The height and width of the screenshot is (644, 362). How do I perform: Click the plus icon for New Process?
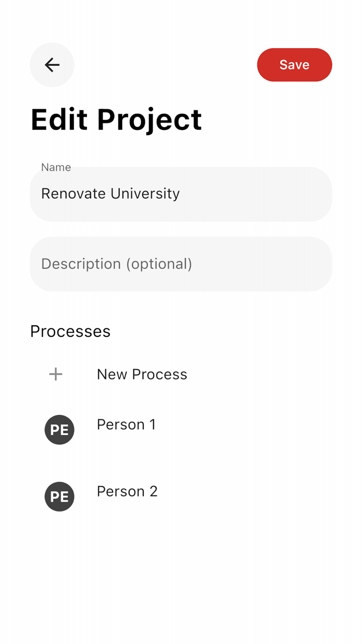pyautogui.click(x=56, y=374)
